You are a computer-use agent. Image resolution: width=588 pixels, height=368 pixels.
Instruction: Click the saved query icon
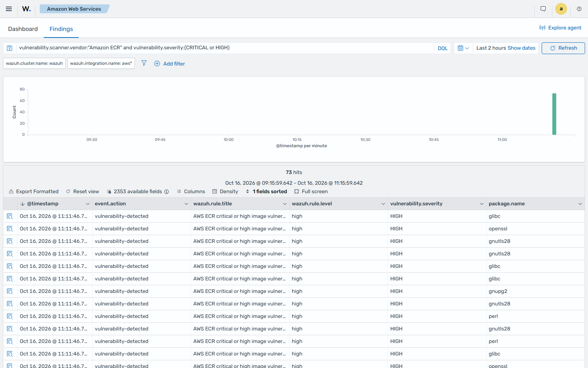click(10, 48)
